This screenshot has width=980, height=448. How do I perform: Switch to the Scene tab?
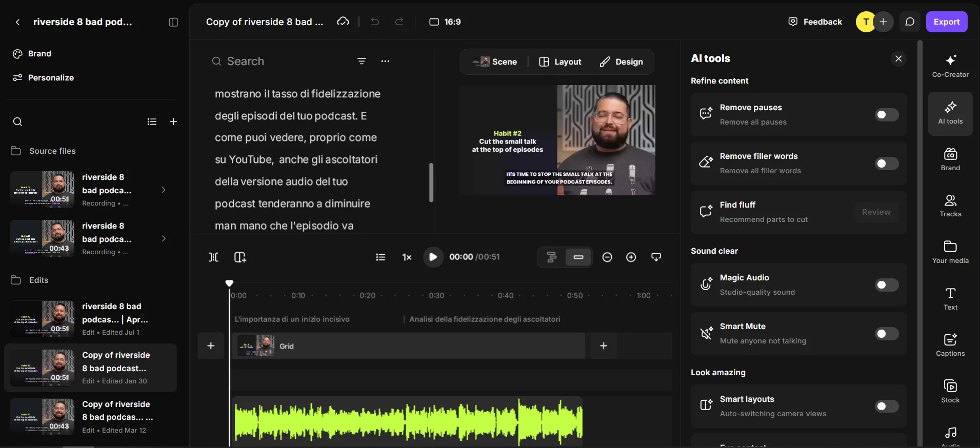coord(495,62)
